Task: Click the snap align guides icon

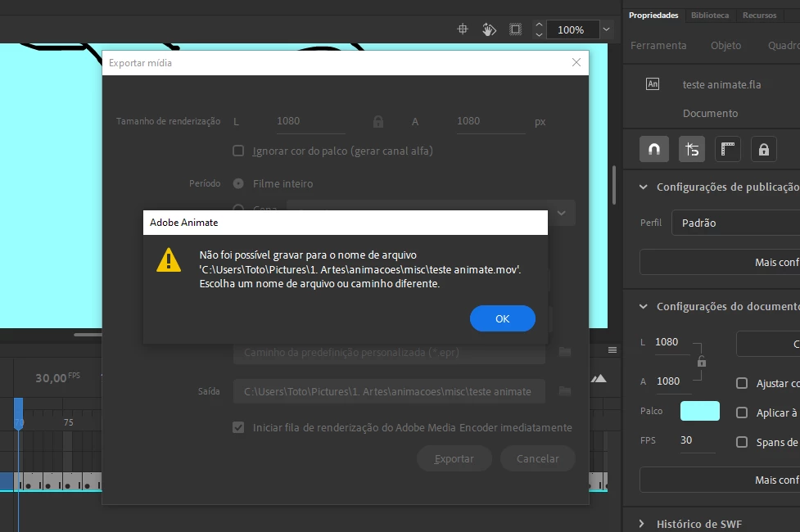Action: click(692, 149)
